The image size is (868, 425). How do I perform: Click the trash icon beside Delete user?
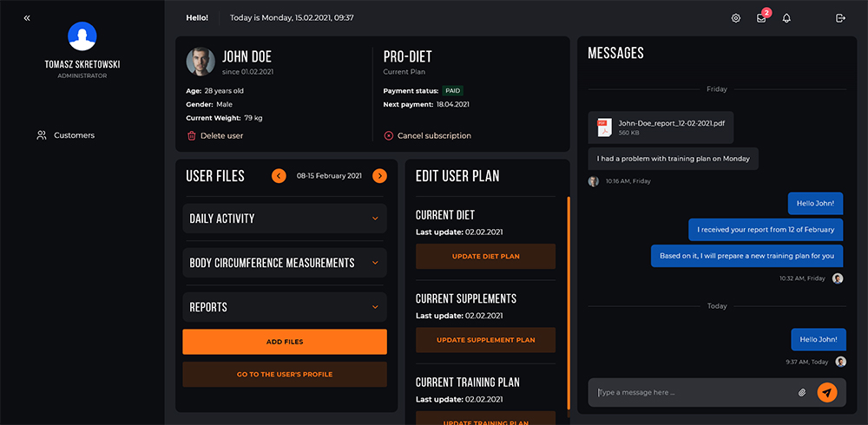tap(192, 135)
